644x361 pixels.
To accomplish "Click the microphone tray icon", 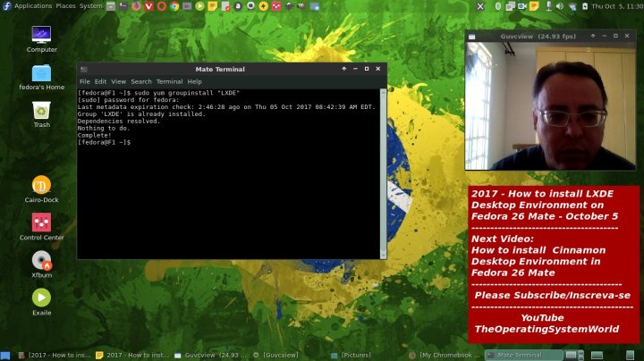I will click(548, 6).
